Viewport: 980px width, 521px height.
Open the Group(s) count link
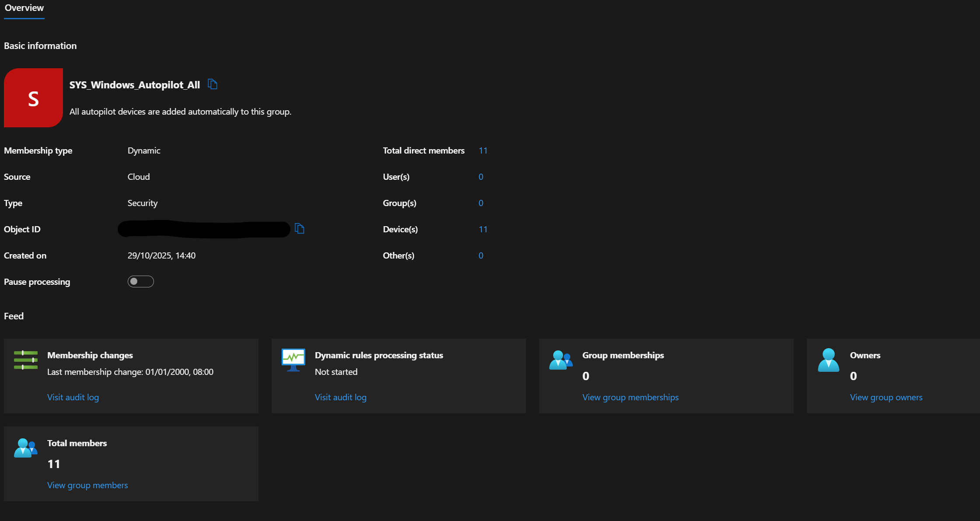(481, 203)
